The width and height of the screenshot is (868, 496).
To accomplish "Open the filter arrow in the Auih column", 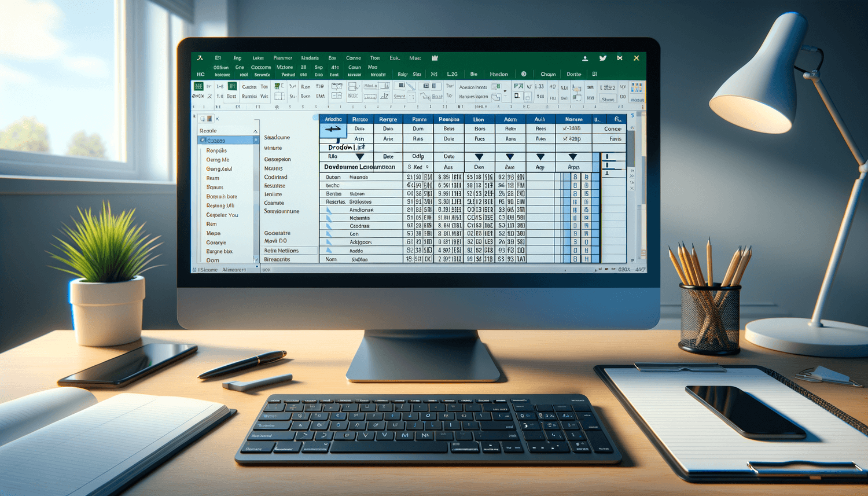I will [540, 157].
